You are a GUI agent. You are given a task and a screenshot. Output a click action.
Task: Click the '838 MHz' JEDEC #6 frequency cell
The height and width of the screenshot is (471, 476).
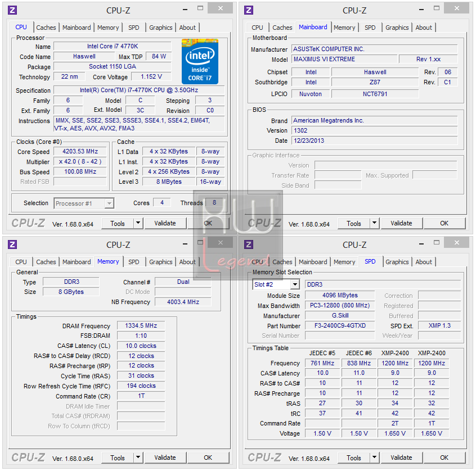click(x=359, y=363)
